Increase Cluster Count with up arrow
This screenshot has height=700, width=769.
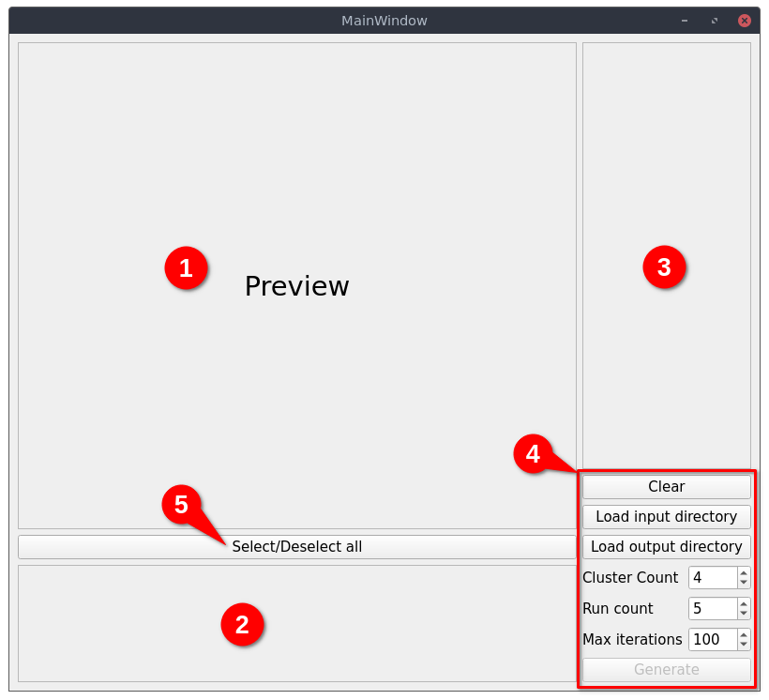pos(744,572)
